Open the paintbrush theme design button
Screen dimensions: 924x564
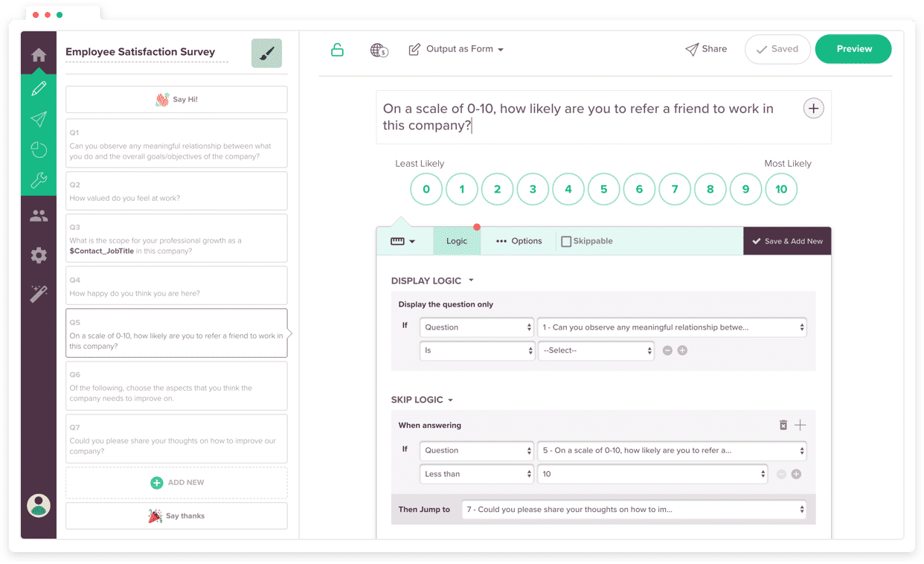266,54
